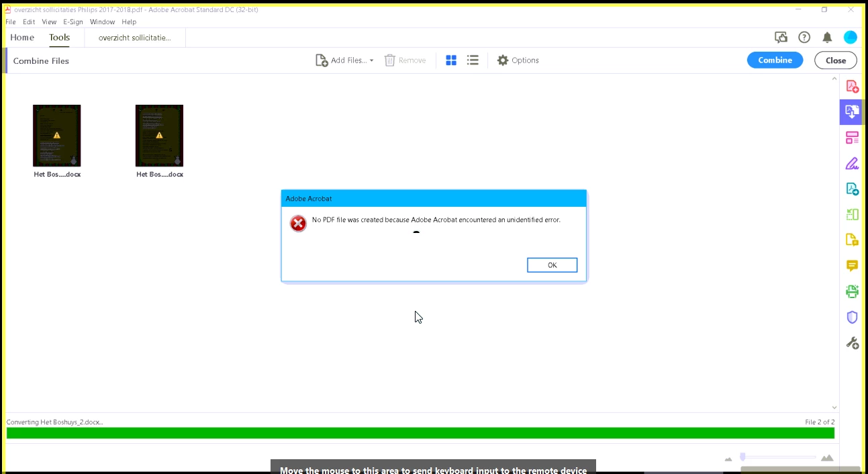868x474 pixels.
Task: Select the second Het Bos docx thumbnail
Action: tap(159, 136)
